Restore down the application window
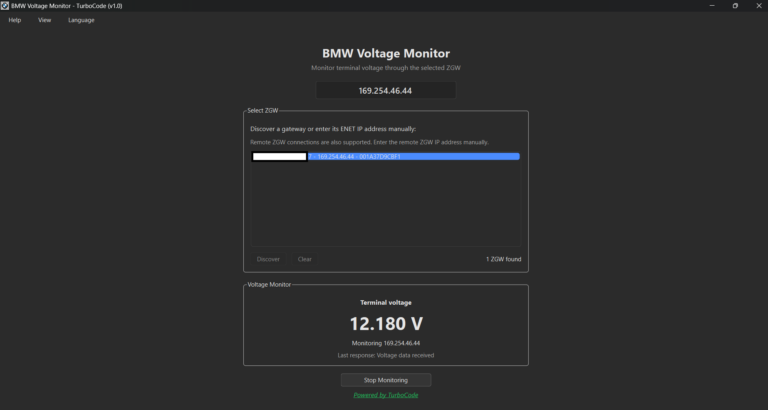Screen dimensions: 768x410 point(735,6)
